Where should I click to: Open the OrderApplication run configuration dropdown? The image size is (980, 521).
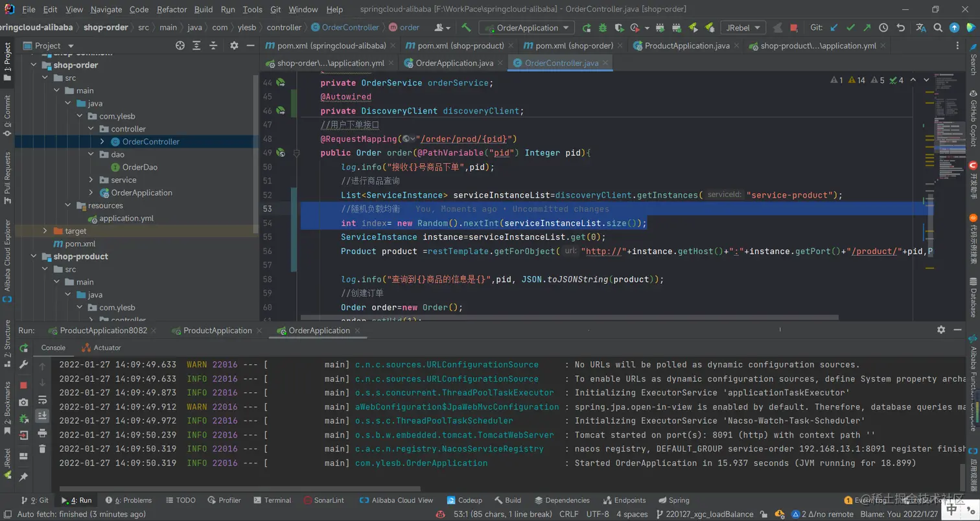526,28
